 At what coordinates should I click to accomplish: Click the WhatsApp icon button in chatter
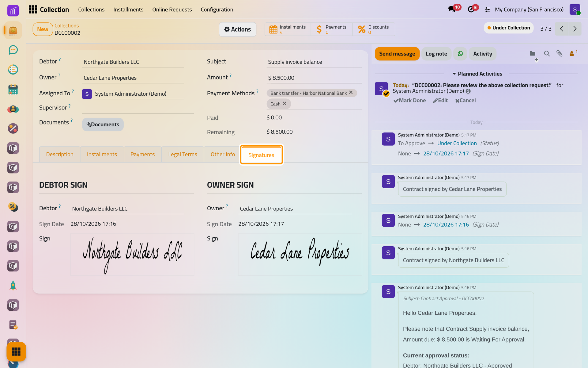460,54
